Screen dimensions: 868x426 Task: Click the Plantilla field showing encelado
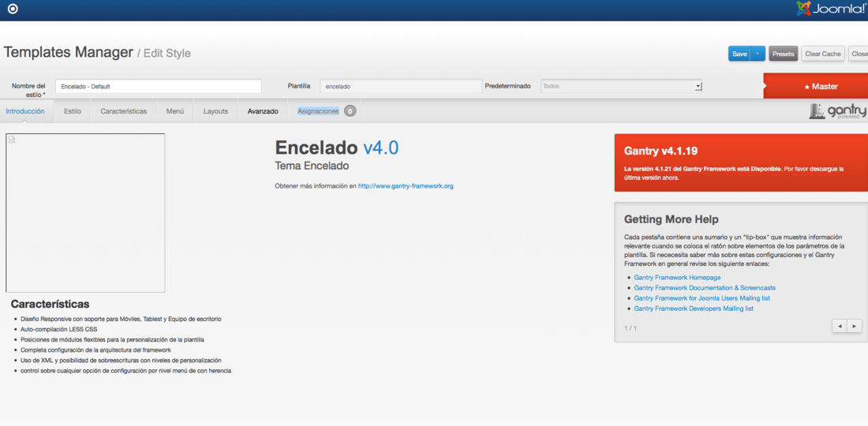pos(402,86)
